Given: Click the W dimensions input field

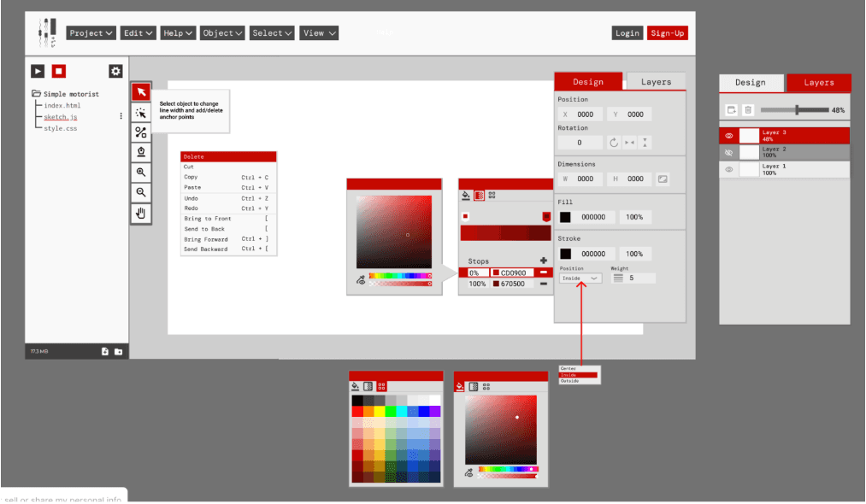Looking at the screenshot, I should [x=580, y=179].
